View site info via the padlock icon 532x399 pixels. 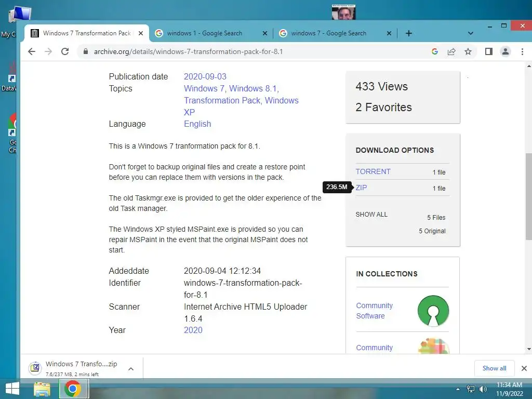86,51
